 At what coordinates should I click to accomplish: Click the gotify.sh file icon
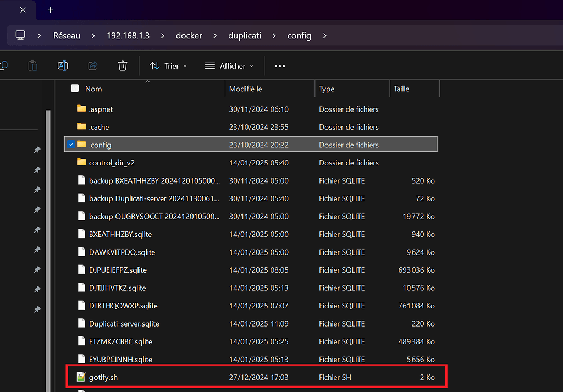pyautogui.click(x=81, y=377)
